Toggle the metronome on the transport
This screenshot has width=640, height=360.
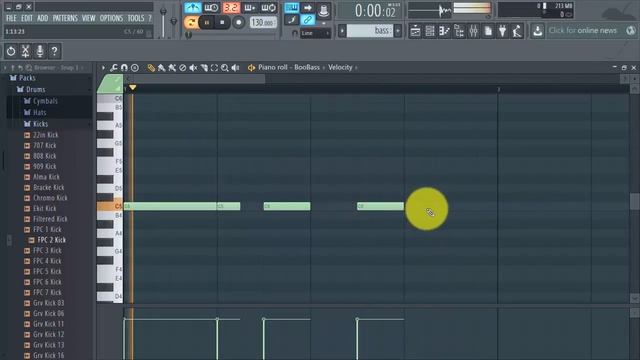pyautogui.click(x=192, y=8)
